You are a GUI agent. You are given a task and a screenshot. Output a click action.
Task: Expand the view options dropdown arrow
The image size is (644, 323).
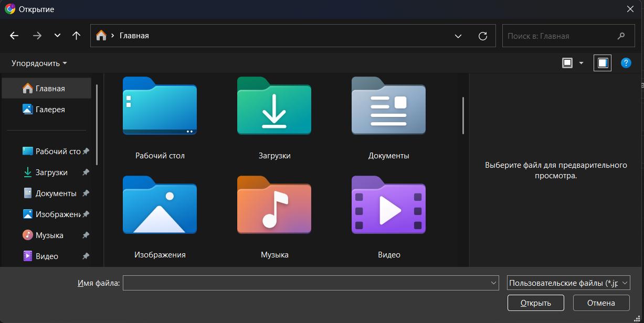click(581, 63)
